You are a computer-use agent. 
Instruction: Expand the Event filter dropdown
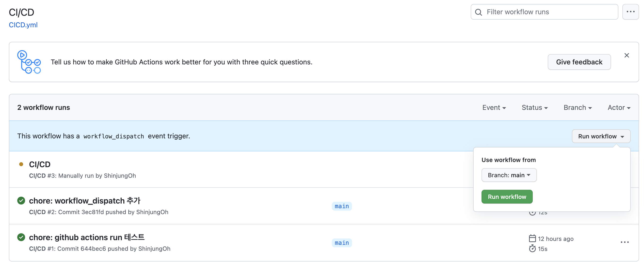coord(494,108)
